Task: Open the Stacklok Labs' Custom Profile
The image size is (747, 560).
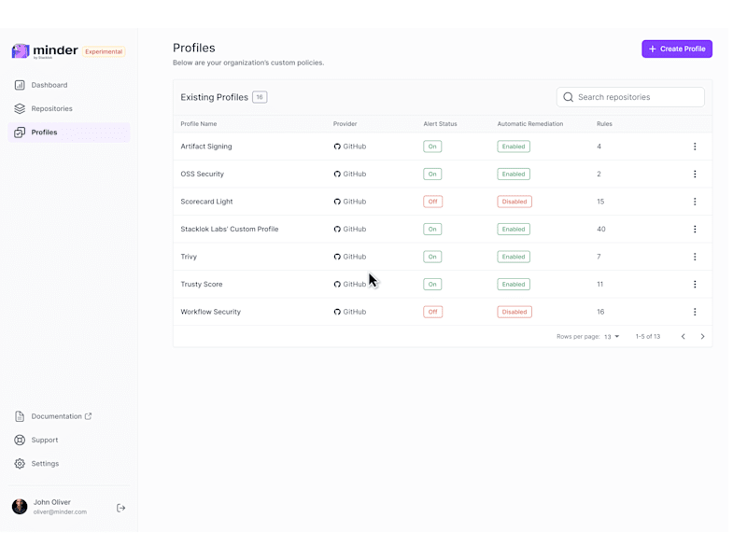Action: [230, 230]
